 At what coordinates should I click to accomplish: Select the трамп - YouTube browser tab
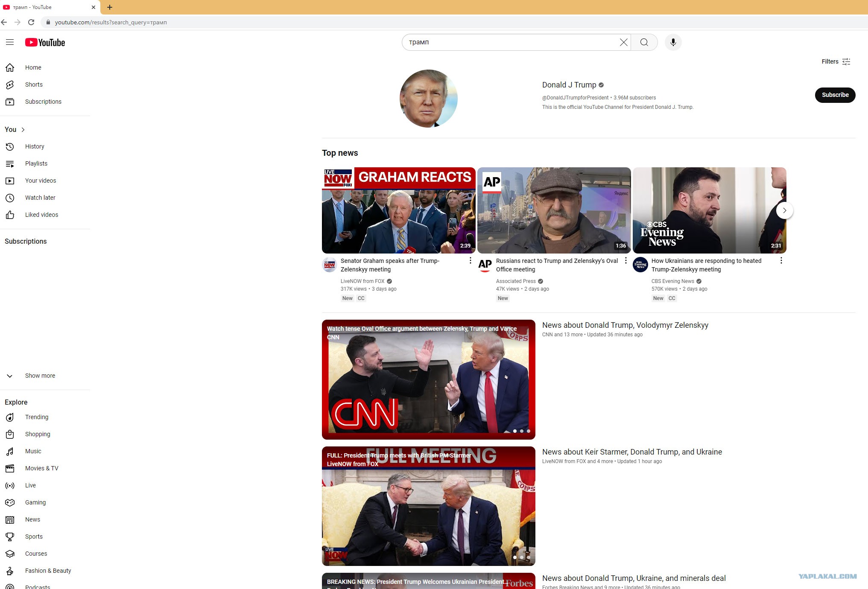pos(50,7)
